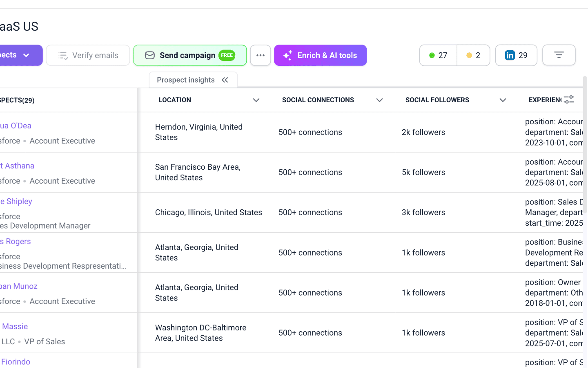This screenshot has width=588, height=368.
Task: Expand the Location column sort chevron
Action: click(256, 100)
